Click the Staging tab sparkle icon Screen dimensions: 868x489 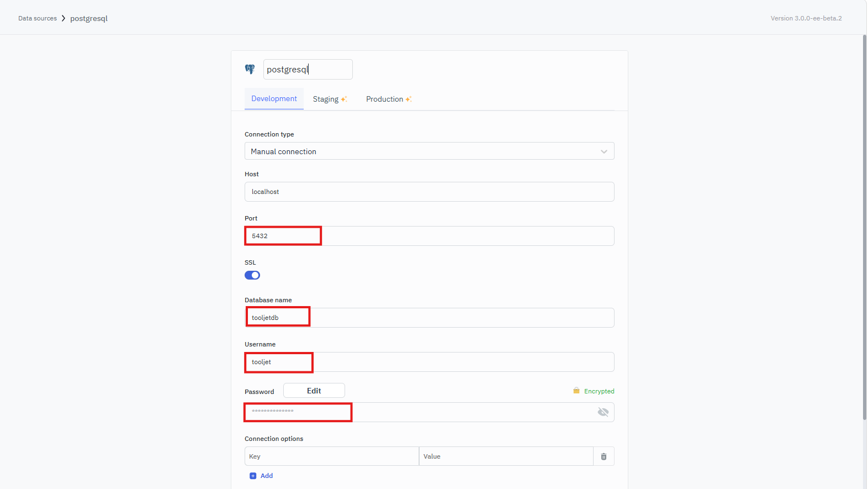pos(344,99)
